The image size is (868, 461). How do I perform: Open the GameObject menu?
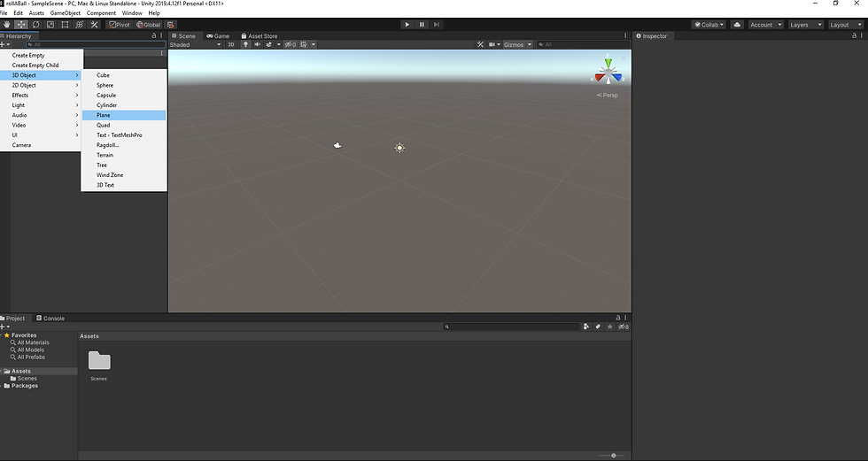[x=66, y=12]
